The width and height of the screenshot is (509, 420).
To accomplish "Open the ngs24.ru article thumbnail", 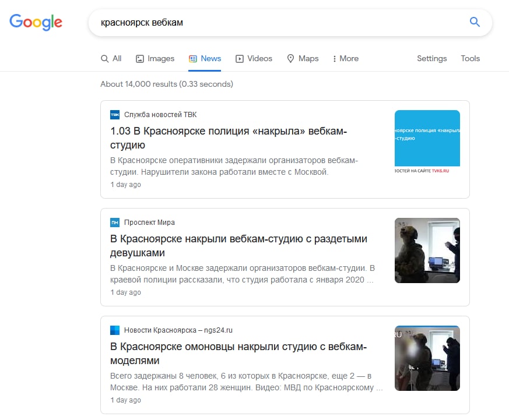I will coord(427,358).
